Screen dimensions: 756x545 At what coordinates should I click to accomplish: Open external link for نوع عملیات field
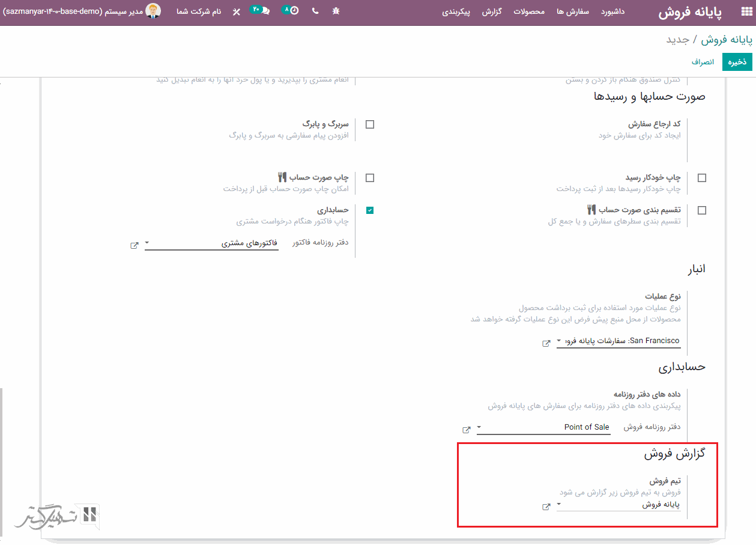pyautogui.click(x=546, y=343)
